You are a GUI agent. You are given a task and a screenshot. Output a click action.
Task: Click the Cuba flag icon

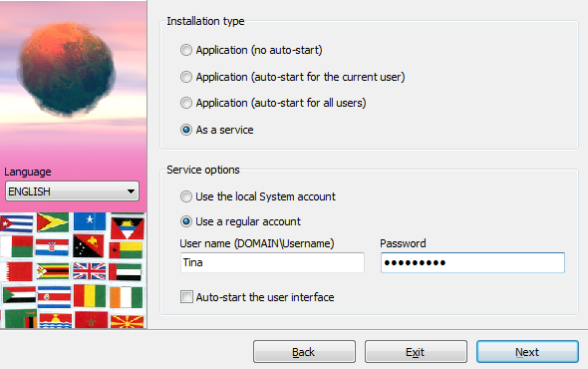pyautogui.click(x=17, y=223)
